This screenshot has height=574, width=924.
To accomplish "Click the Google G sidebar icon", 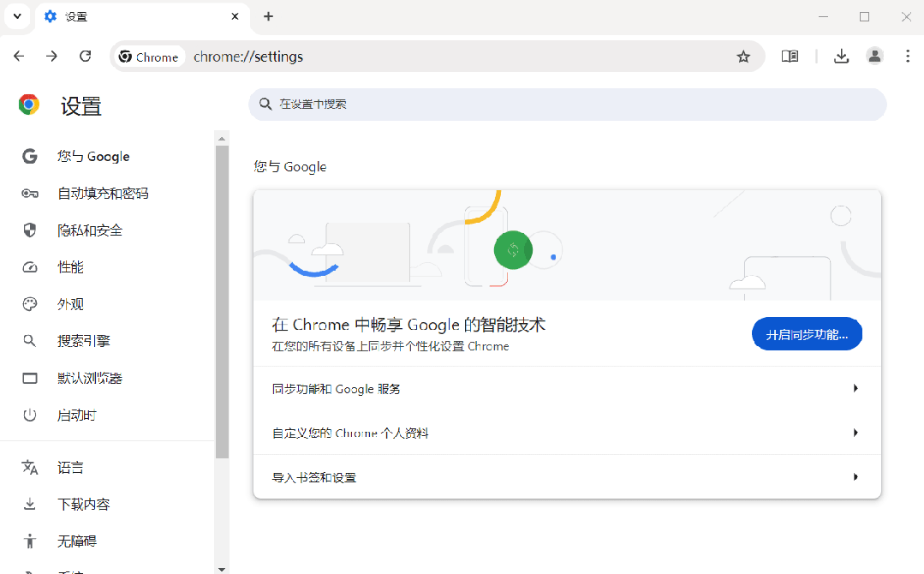I will (29, 156).
